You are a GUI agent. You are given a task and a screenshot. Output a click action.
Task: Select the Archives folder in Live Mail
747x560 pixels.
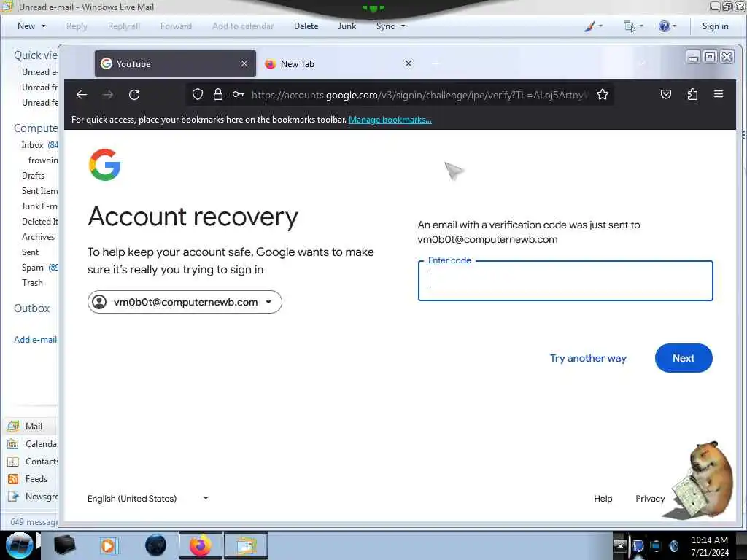[38, 237]
